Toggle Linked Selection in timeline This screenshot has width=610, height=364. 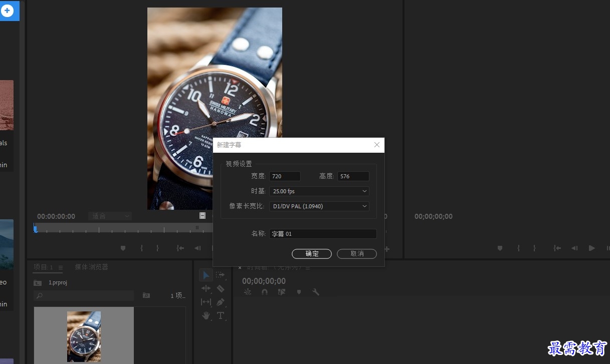click(282, 292)
